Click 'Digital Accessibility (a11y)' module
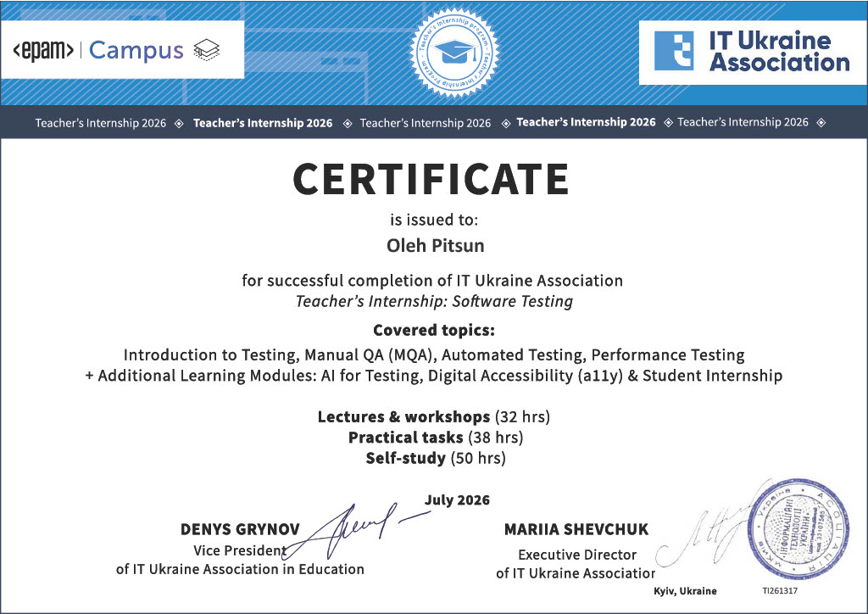 click(526, 376)
